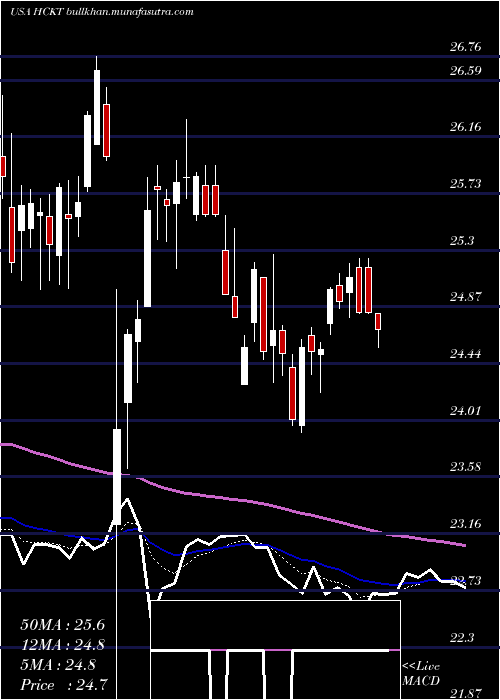Click the USA HCKT bullkhan.munafasutra.com header text
The width and height of the screenshot is (500, 700).
pyautogui.click(x=102, y=12)
